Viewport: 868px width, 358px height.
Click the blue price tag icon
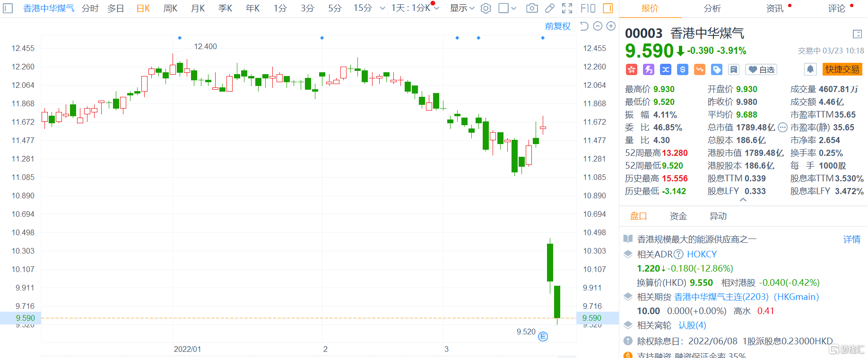pos(717,69)
